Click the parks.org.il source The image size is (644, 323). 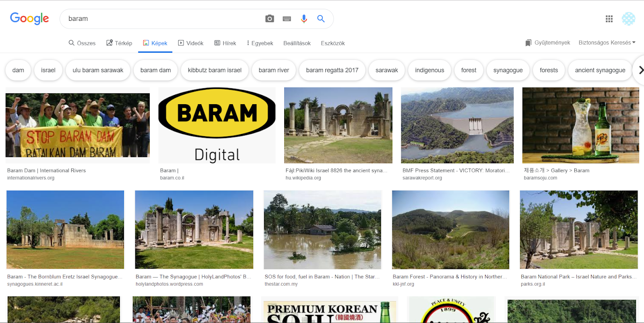pos(533,284)
